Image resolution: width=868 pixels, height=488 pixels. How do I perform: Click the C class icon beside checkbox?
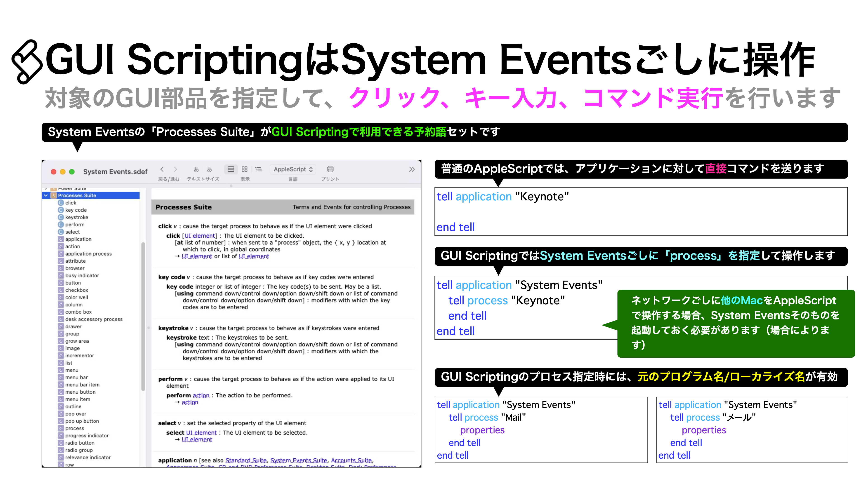pos(61,290)
